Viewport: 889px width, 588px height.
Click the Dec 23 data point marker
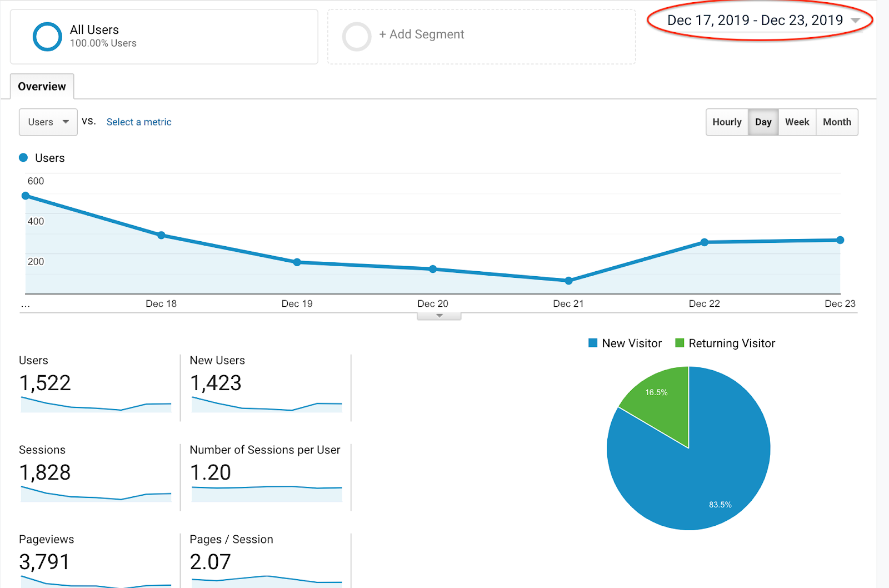(x=840, y=240)
